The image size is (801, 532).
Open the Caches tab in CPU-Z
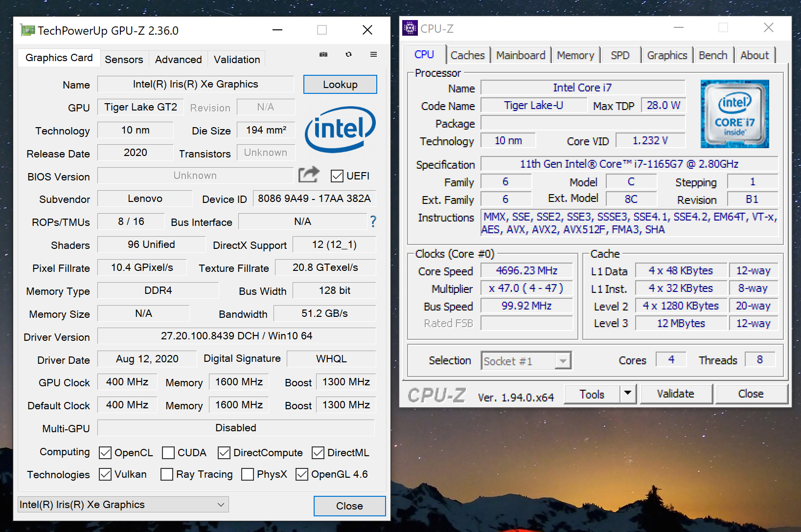point(468,55)
